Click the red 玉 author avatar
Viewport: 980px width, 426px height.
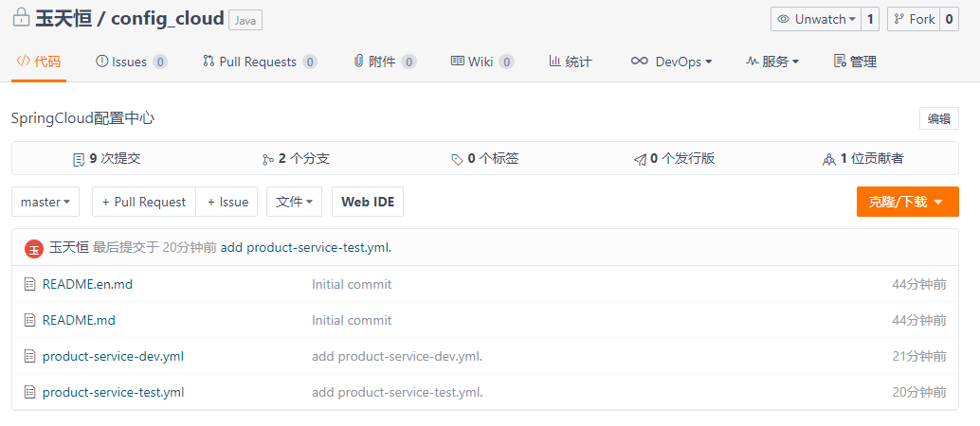pyautogui.click(x=34, y=248)
